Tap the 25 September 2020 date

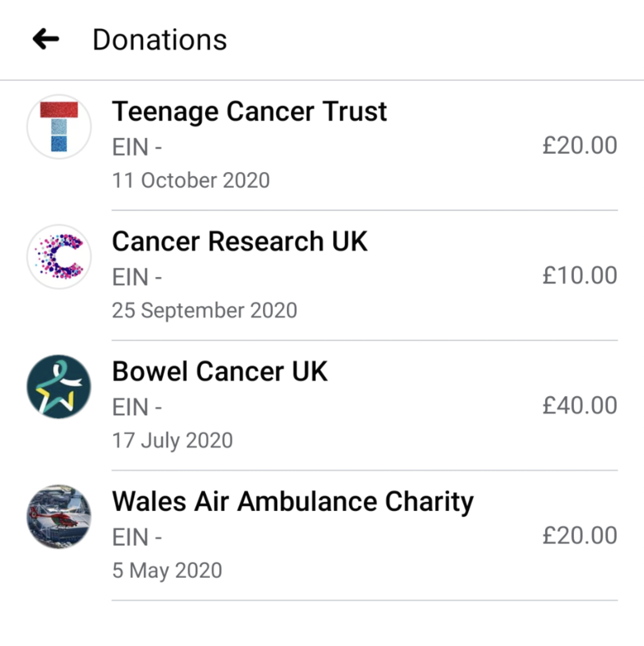(x=204, y=310)
